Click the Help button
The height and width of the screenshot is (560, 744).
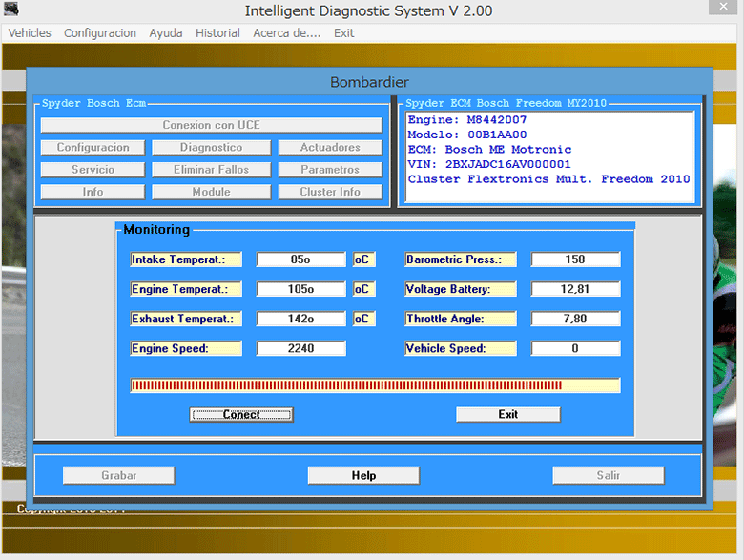pyautogui.click(x=363, y=475)
